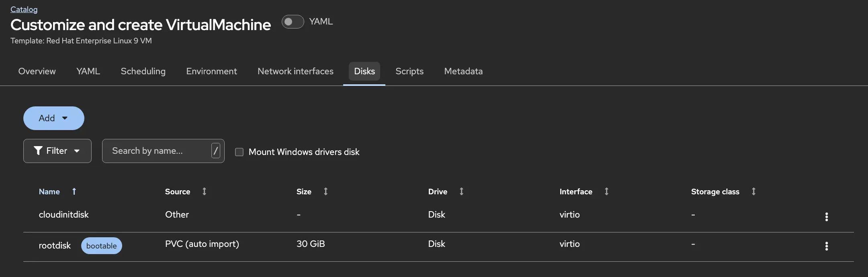The width and height of the screenshot is (868, 277).
Task: Click the virtio interface of rootdisk
Action: tap(569, 244)
